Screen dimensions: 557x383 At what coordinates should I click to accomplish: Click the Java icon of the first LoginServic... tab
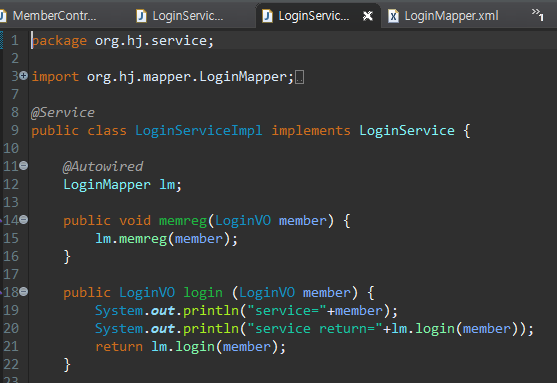click(141, 16)
